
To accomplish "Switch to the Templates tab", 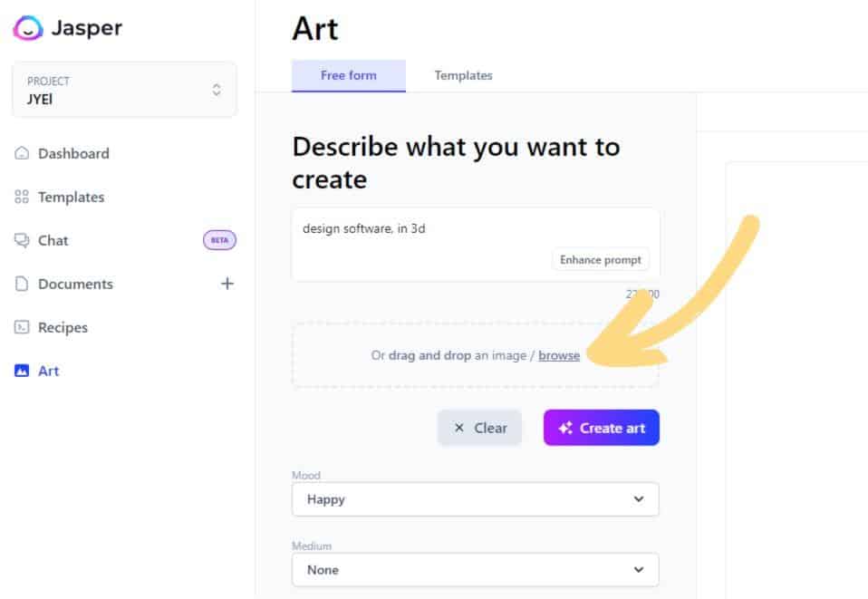I will (x=463, y=75).
